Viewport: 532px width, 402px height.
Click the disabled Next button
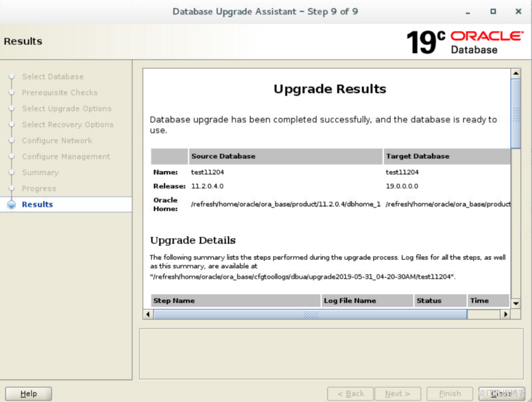397,394
